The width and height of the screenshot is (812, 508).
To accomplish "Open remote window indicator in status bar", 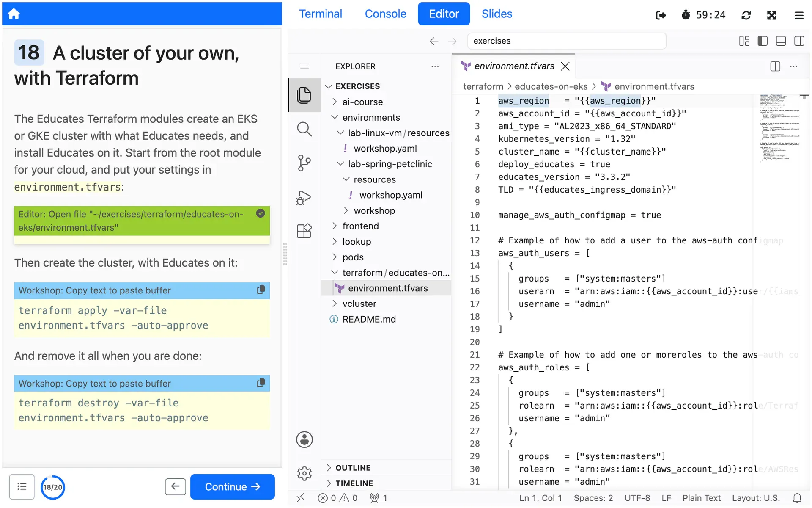I will [x=300, y=498].
